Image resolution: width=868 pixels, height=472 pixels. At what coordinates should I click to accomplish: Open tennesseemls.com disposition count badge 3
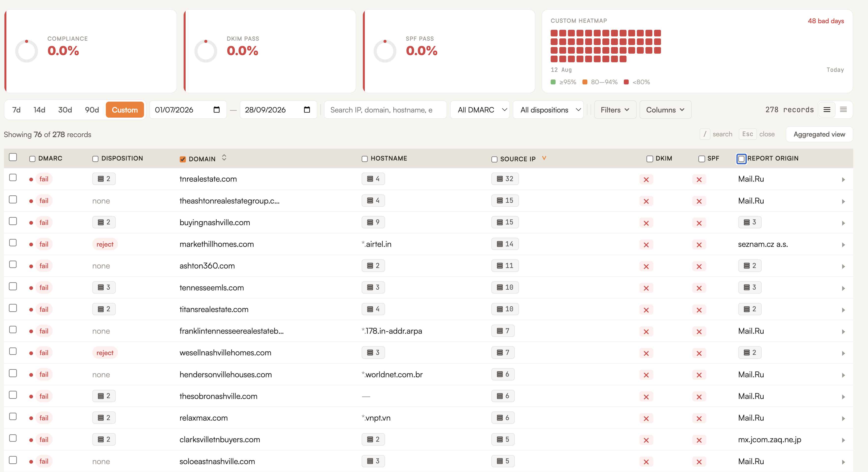(104, 287)
